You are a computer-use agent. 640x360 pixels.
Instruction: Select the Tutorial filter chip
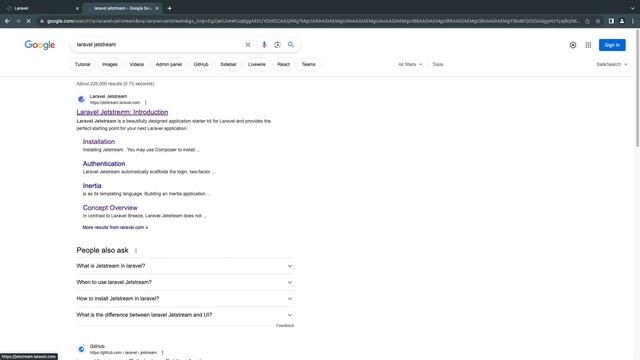point(82,64)
